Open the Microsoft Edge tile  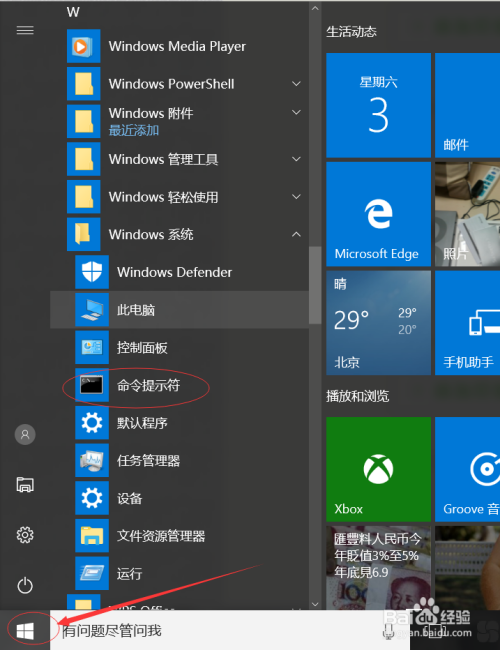pos(378,214)
